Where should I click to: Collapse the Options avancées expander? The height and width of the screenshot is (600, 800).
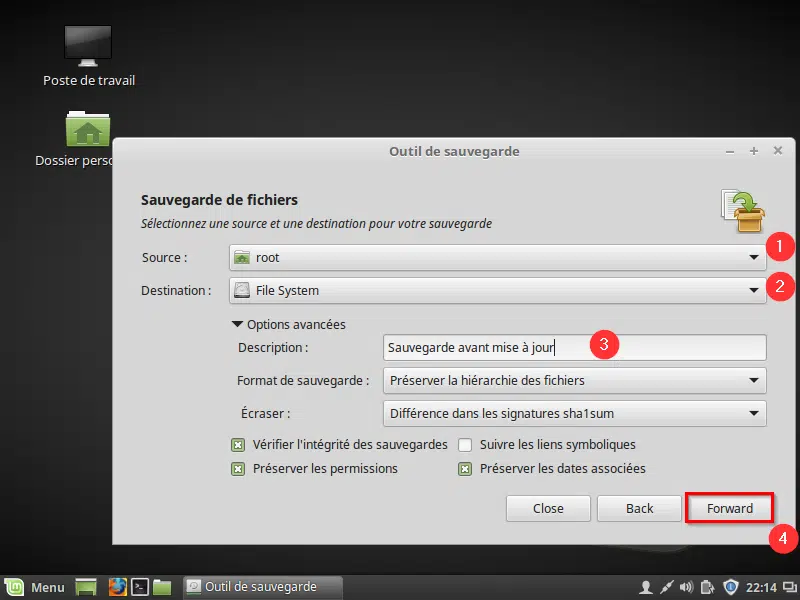coord(289,324)
